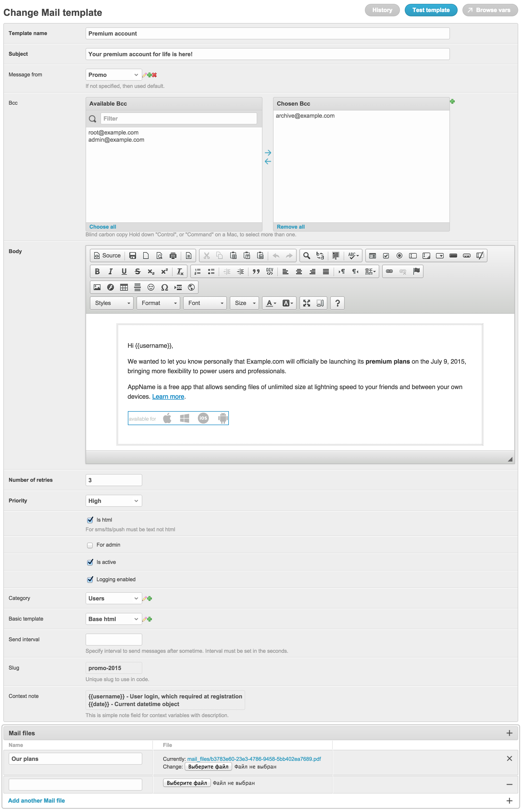This screenshot has height=812, width=523.
Task: Insert special character with Omega icon
Action: (x=164, y=287)
